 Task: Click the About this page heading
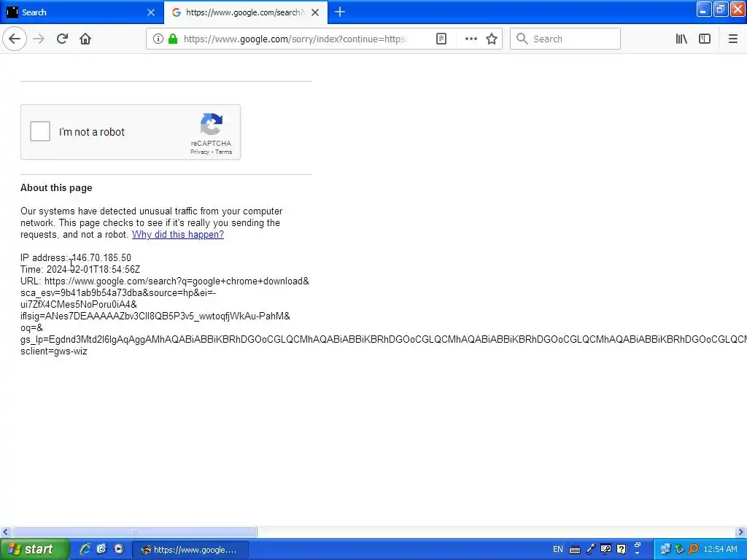(x=56, y=187)
